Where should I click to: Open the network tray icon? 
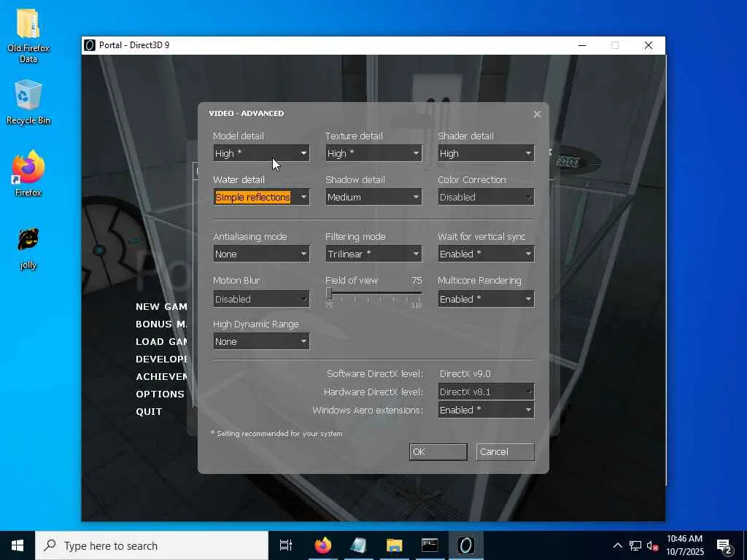click(x=635, y=545)
